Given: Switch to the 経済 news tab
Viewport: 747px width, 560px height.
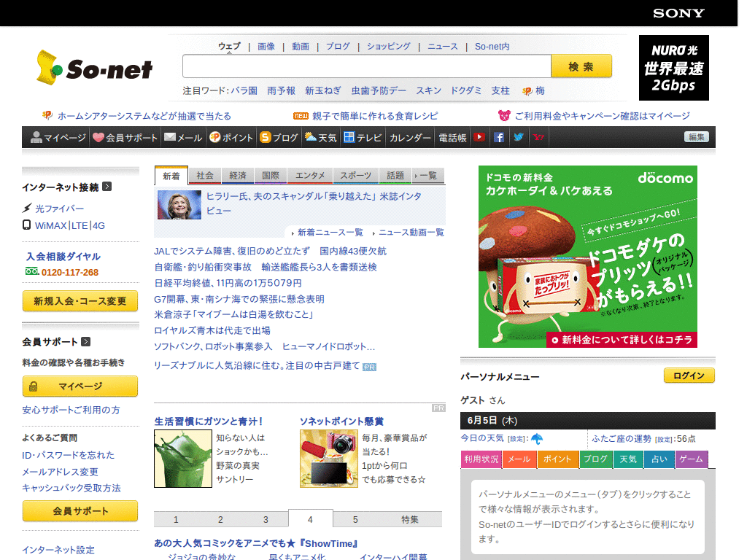Looking at the screenshot, I should [238, 175].
